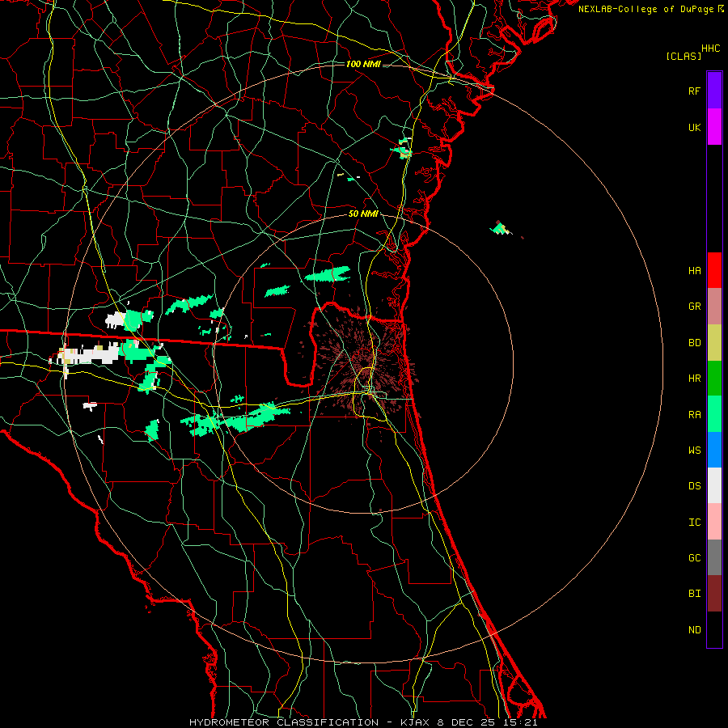This screenshot has height=728, width=728.
Task: Click the IC legend label
Action: pyautogui.click(x=694, y=523)
